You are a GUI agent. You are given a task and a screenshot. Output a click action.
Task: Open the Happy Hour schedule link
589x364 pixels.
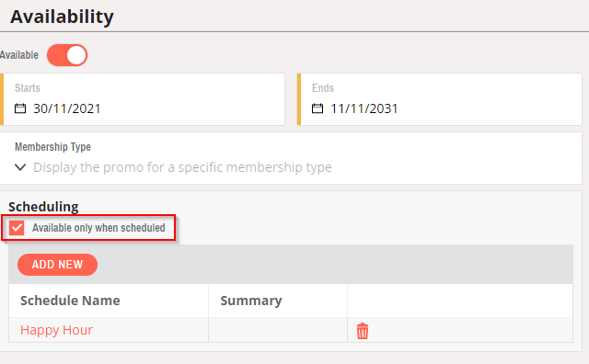[x=56, y=330]
